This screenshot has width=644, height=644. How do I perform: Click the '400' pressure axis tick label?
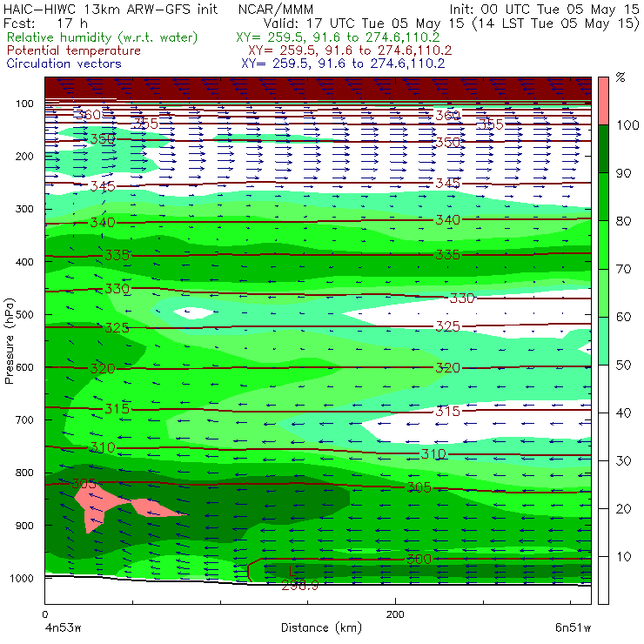tap(24, 262)
